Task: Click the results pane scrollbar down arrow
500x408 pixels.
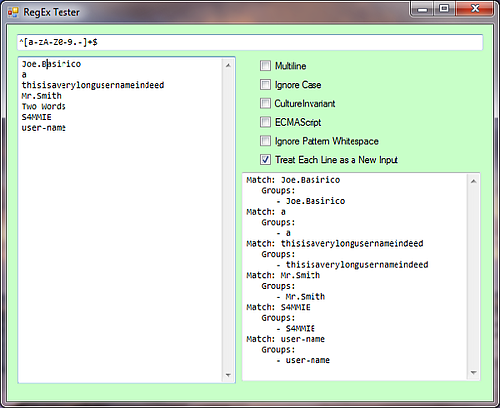Action: click(473, 372)
